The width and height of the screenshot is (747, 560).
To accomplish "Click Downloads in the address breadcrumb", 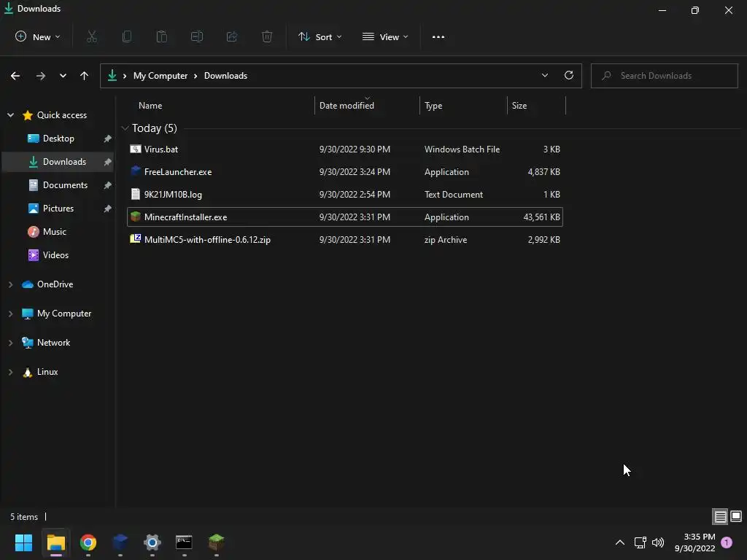I will pyautogui.click(x=226, y=76).
